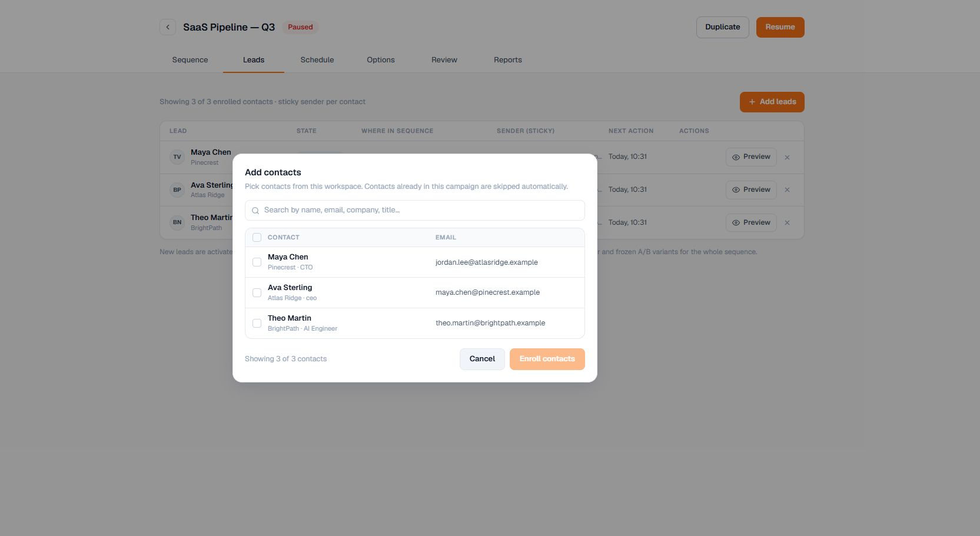Check the Theo Martin contact checkbox
Screen dimensions: 980x536
pyautogui.click(x=257, y=324)
